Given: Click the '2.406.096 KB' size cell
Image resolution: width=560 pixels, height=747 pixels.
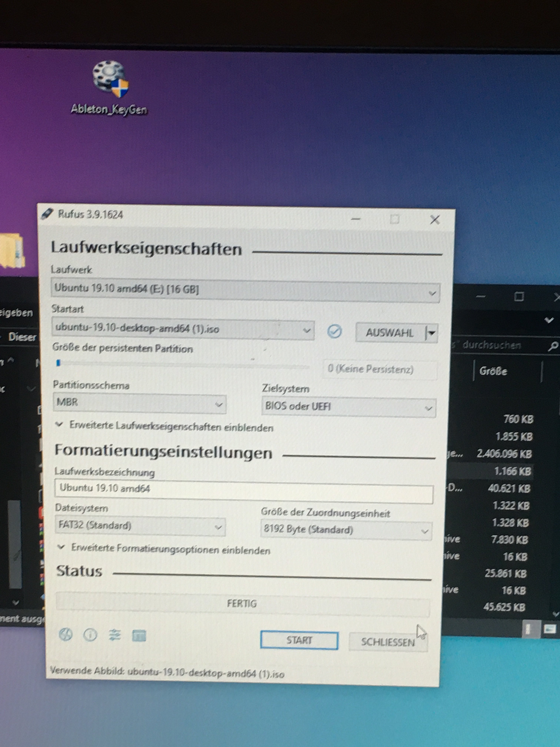Looking at the screenshot, I should [504, 454].
